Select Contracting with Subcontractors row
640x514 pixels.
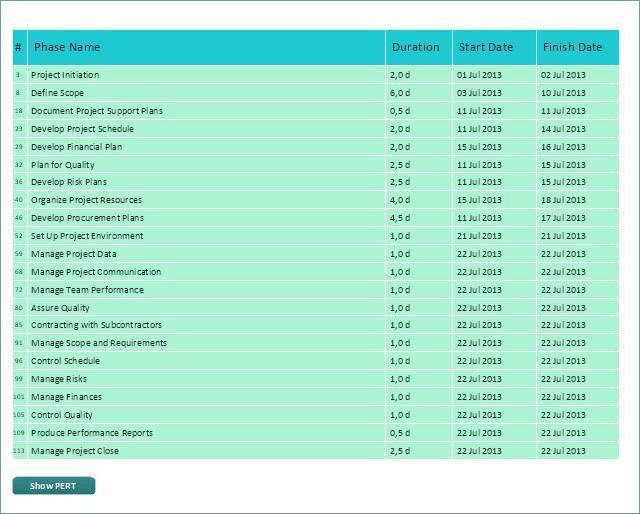[316, 325]
